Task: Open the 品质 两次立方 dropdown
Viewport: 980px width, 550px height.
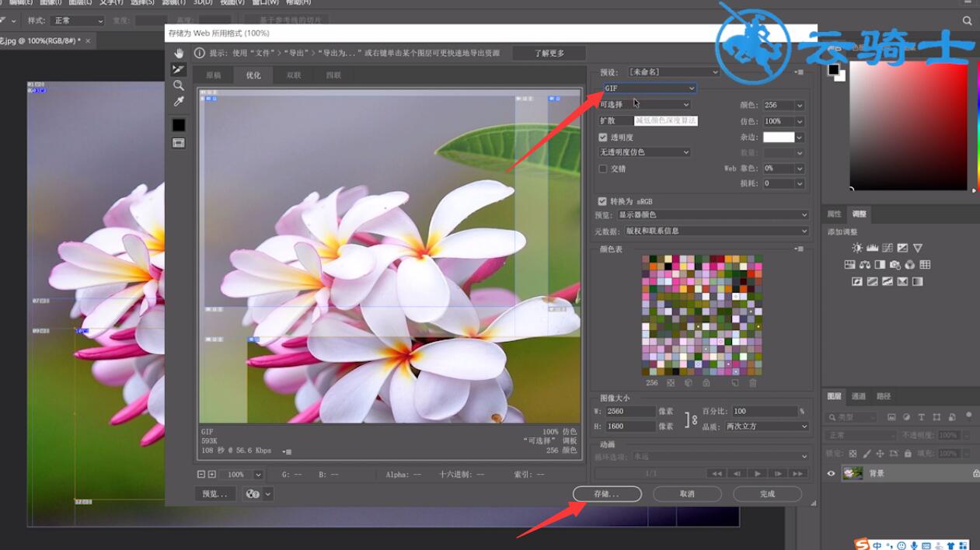Action: (x=767, y=426)
